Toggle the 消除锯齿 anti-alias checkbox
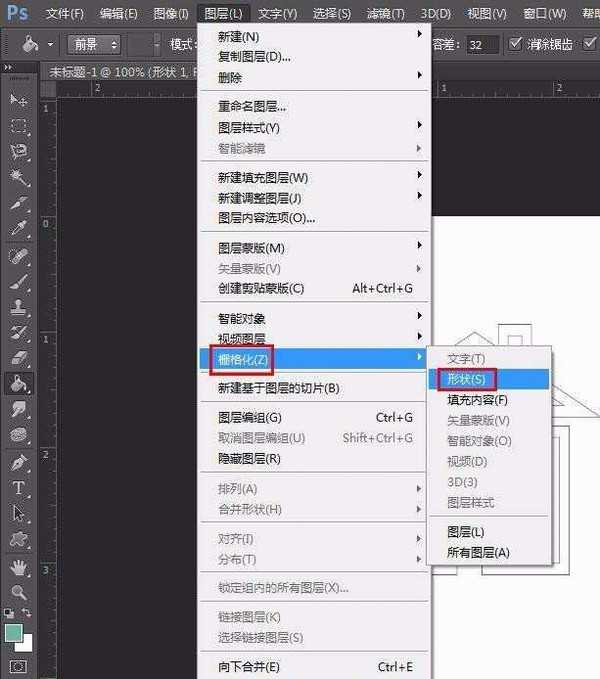Image resolution: width=600 pixels, height=679 pixels. (516, 45)
